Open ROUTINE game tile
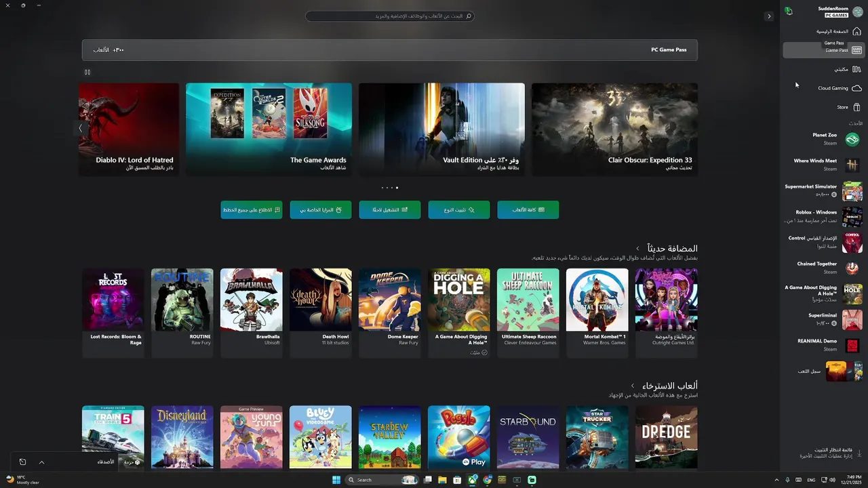 coord(182,312)
